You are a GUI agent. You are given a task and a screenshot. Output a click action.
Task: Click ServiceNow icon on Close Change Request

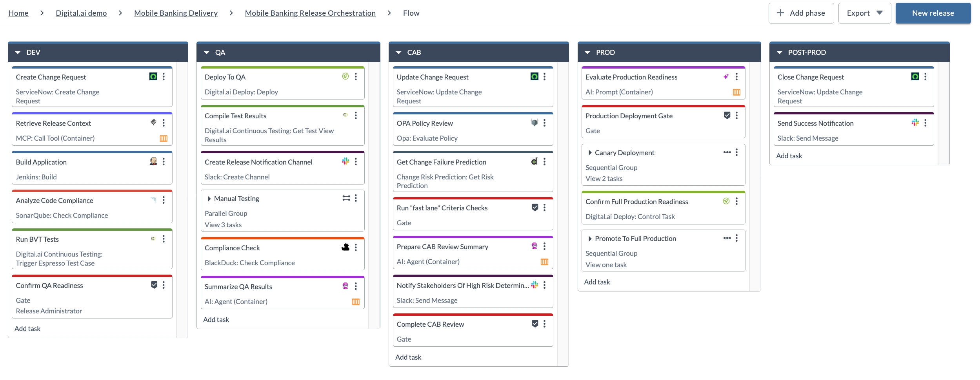915,77
